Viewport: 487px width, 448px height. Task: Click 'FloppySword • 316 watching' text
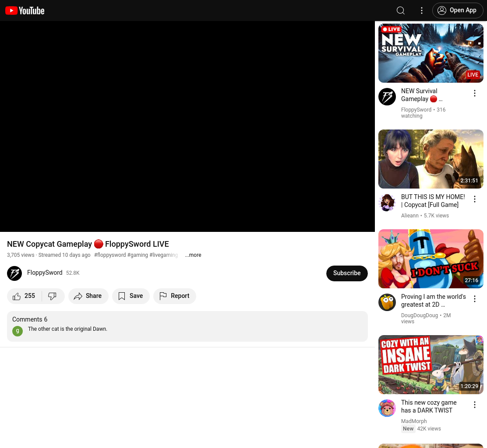click(423, 112)
